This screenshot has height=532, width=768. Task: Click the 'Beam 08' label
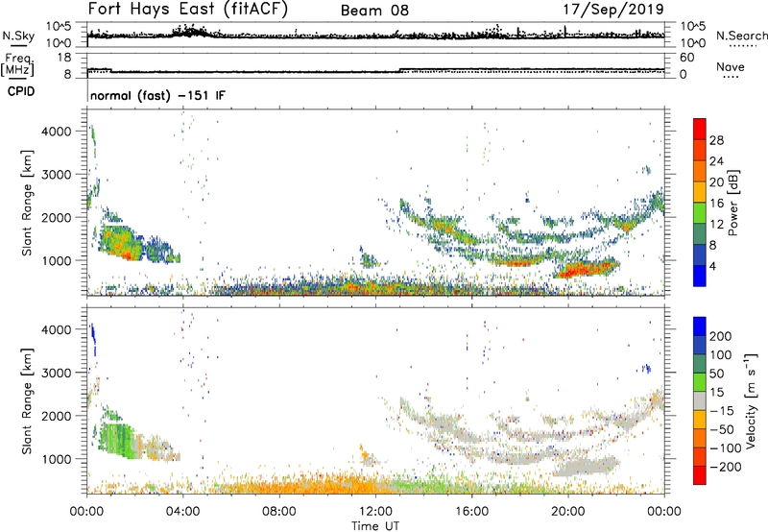[374, 11]
